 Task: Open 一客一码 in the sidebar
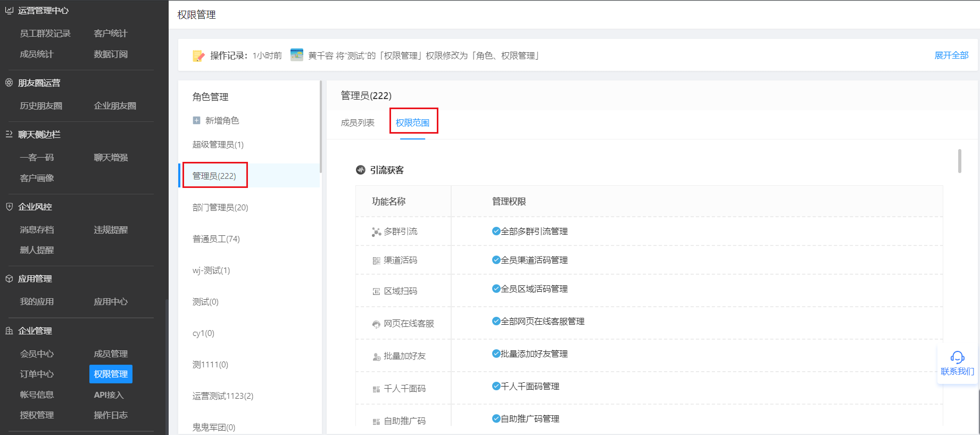pyautogui.click(x=37, y=157)
